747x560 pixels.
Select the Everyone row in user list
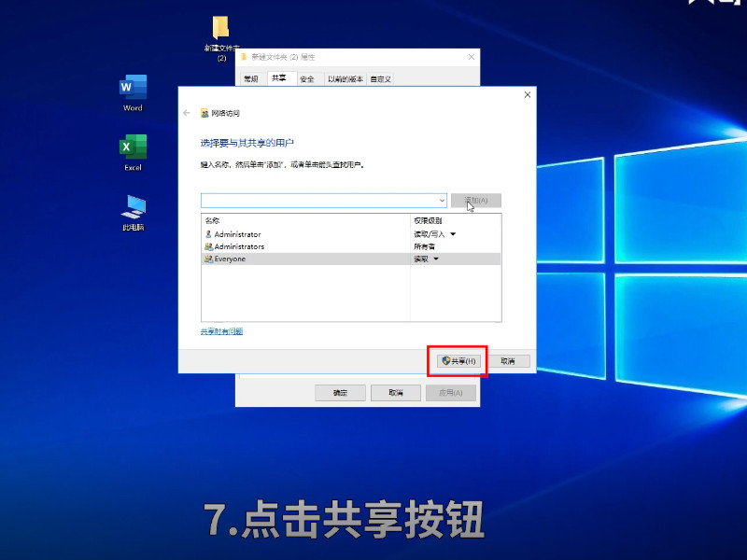coord(351,259)
